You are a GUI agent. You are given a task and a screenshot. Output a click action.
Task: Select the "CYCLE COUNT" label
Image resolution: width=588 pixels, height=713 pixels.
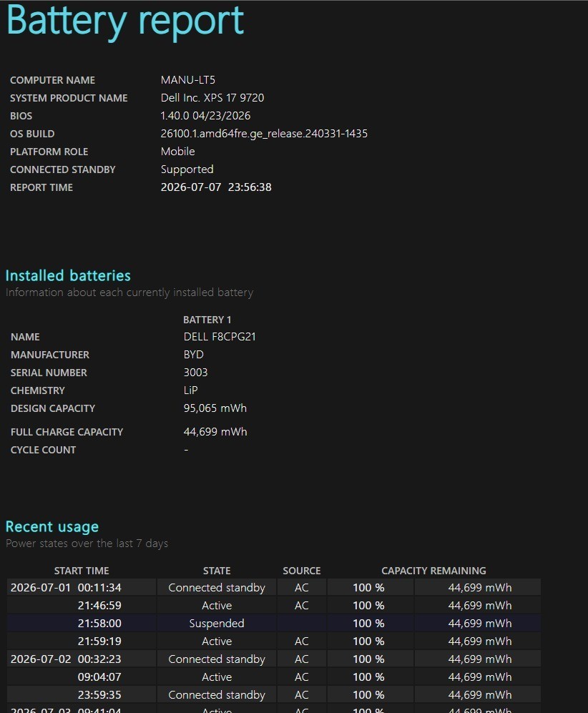point(43,450)
